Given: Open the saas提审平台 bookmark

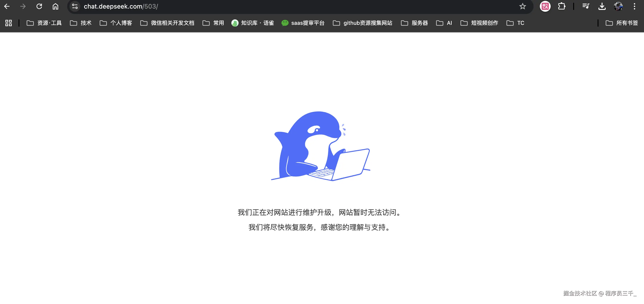Looking at the screenshot, I should click(303, 23).
